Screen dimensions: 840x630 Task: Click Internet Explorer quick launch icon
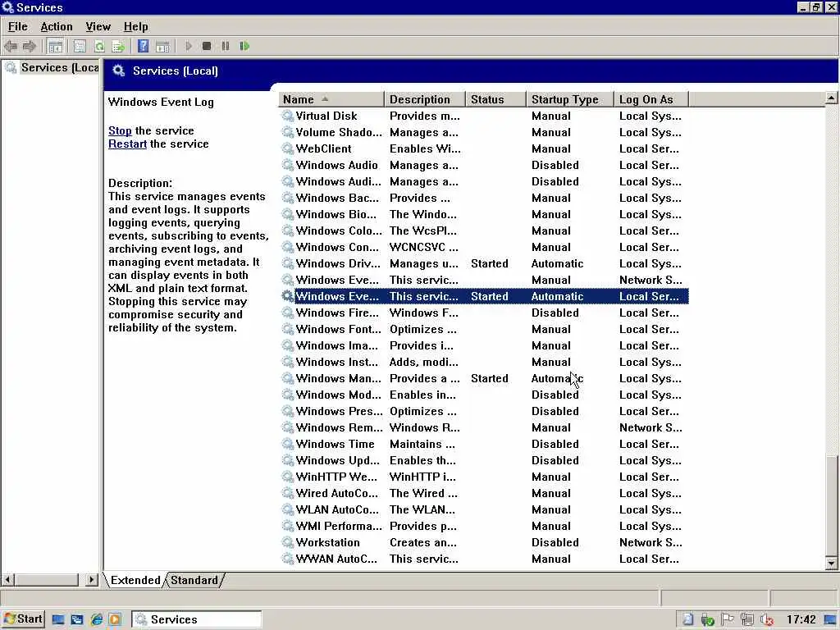tap(97, 620)
